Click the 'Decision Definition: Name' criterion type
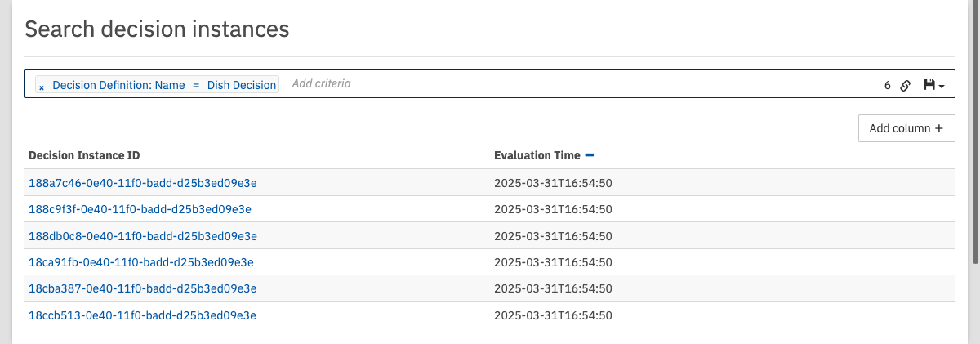This screenshot has width=980, height=344. [x=118, y=85]
